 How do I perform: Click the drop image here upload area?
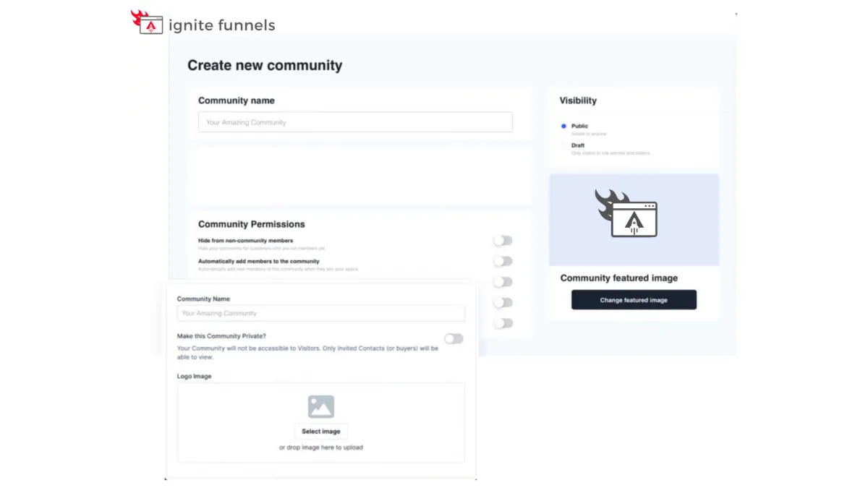[321, 422]
